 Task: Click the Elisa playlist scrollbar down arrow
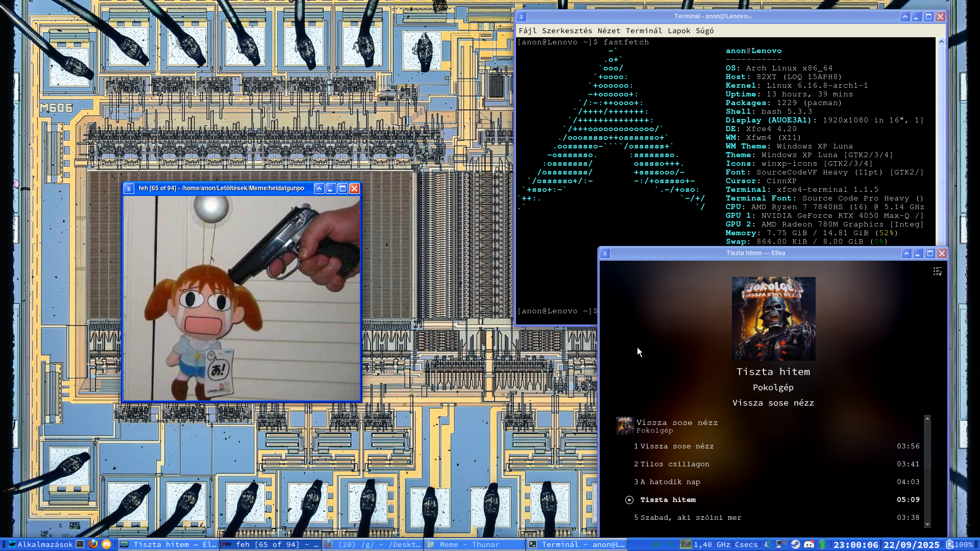(x=927, y=524)
